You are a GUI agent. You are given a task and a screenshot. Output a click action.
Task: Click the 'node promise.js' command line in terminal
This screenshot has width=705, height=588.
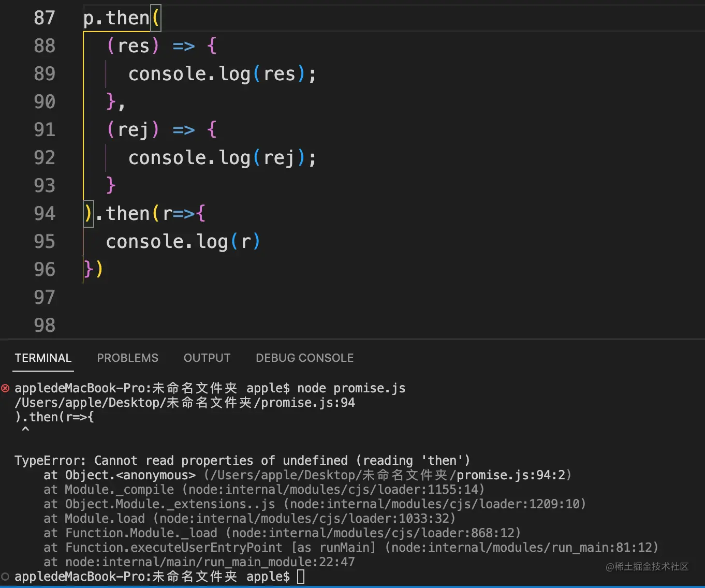coord(210,388)
